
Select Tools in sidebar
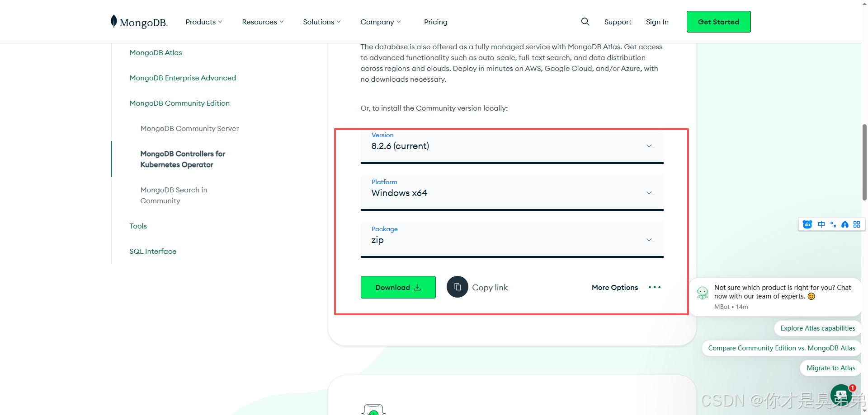pos(138,226)
